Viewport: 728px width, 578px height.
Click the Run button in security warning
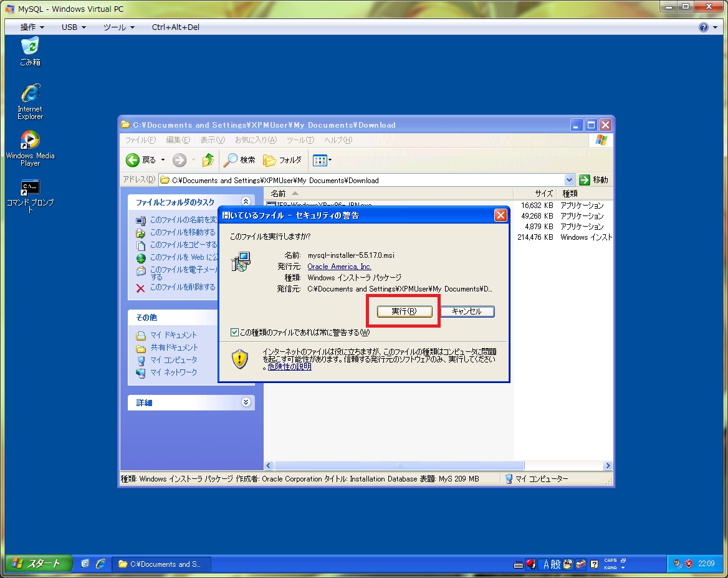[405, 311]
